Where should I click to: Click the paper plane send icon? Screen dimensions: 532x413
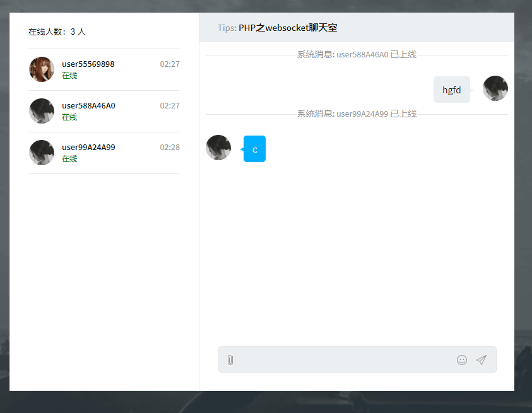pos(482,359)
